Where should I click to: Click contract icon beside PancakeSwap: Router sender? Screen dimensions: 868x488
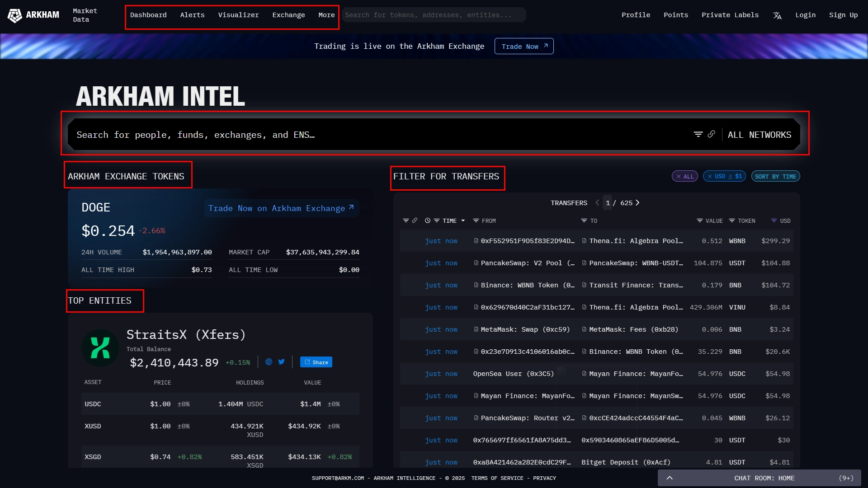[476, 418]
